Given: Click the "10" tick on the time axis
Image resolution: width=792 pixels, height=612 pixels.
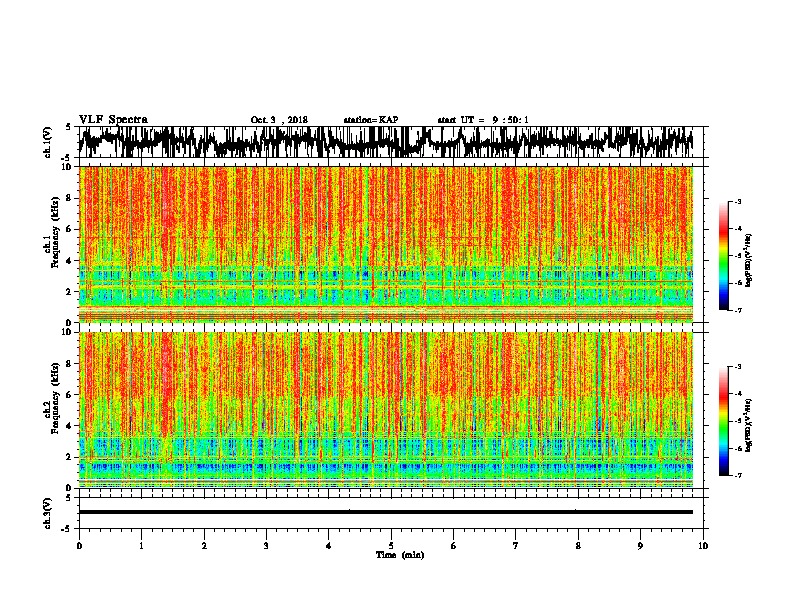Looking at the screenshot, I should 703,546.
